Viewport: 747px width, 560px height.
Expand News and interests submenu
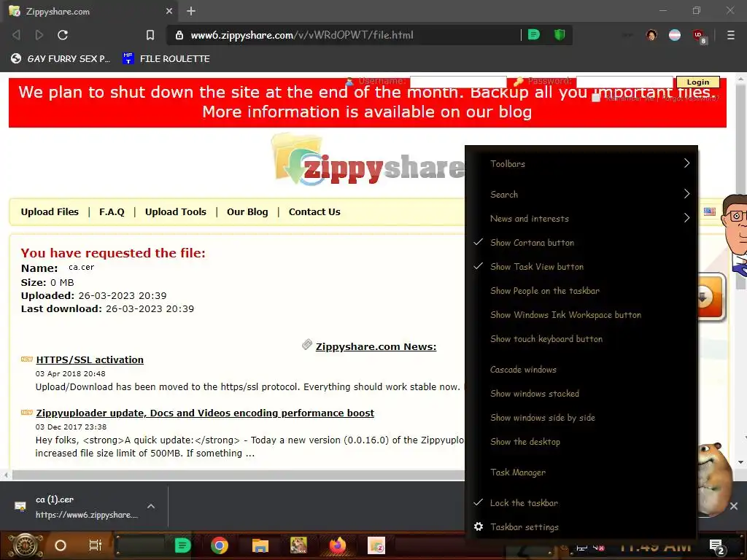point(581,218)
